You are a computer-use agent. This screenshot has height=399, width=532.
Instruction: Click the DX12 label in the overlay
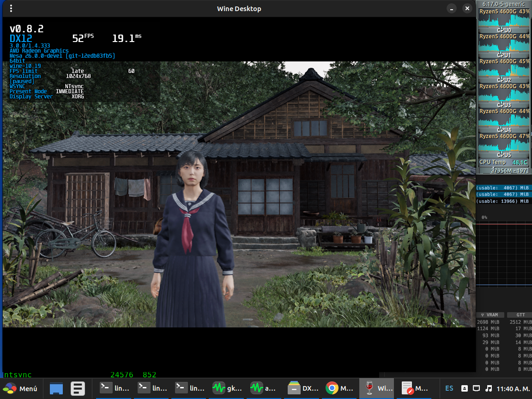[21, 38]
